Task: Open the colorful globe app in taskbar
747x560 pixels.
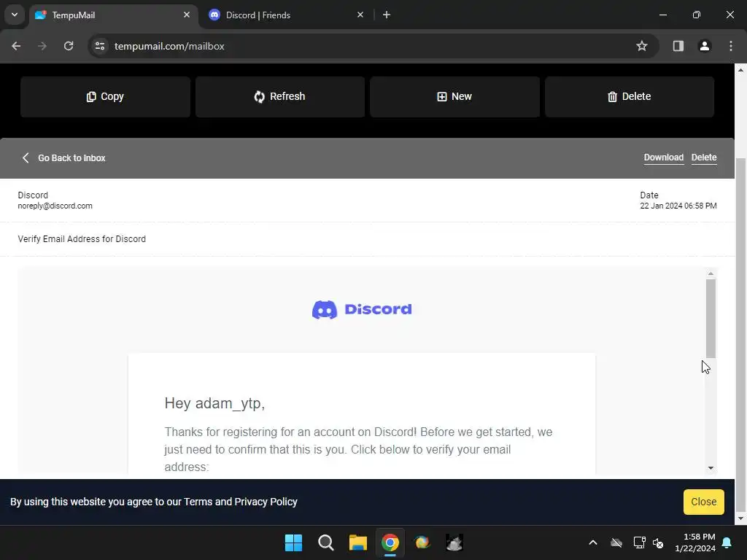Action: 422,542
